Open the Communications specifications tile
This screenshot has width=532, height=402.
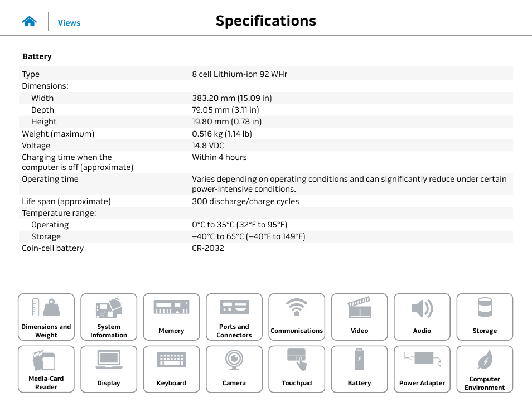click(297, 317)
